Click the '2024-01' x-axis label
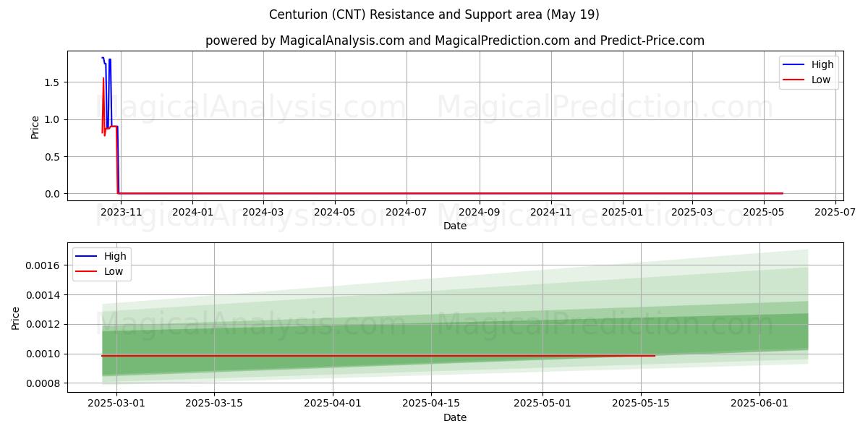This screenshot has width=868, height=434. [x=192, y=212]
